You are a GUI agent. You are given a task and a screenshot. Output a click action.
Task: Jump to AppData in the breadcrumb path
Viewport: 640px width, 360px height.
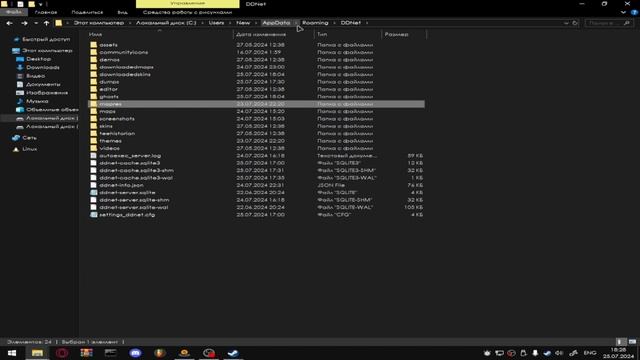pos(276,23)
